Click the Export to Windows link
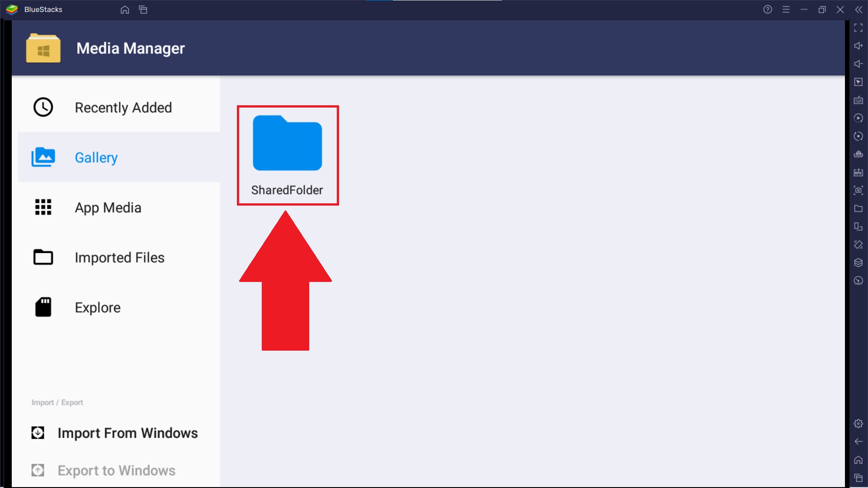Image resolution: width=868 pixels, height=488 pixels. click(117, 470)
